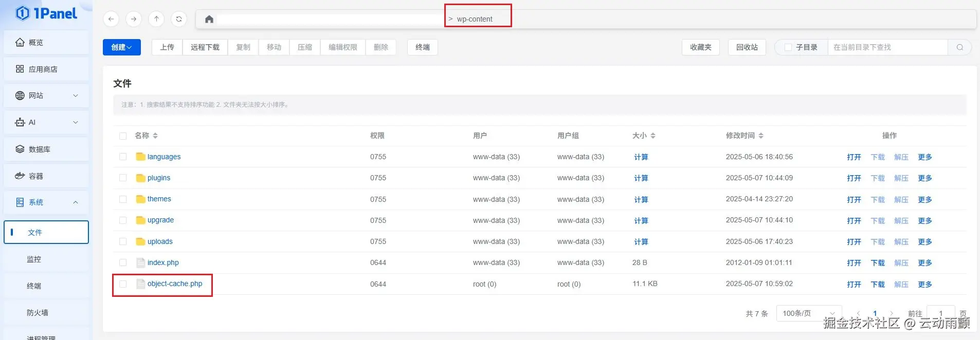Expand the 网站 sidebar menu
The image size is (980, 340).
tap(46, 96)
